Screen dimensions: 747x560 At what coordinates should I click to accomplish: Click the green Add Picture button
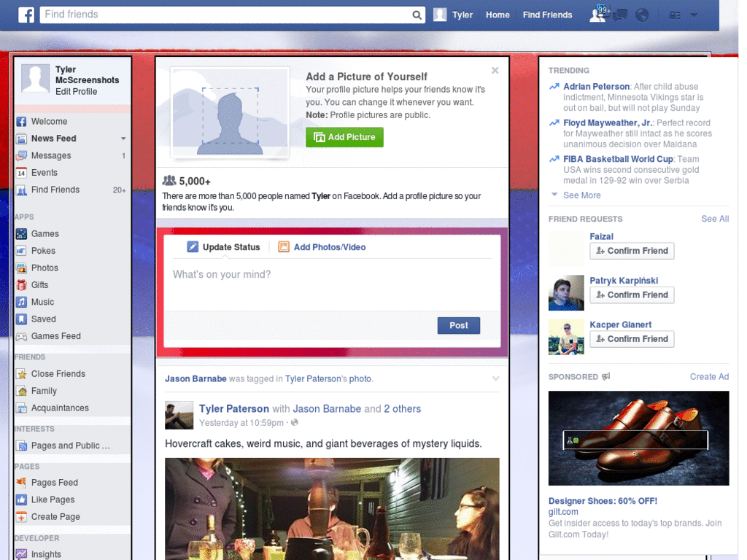pyautogui.click(x=344, y=137)
